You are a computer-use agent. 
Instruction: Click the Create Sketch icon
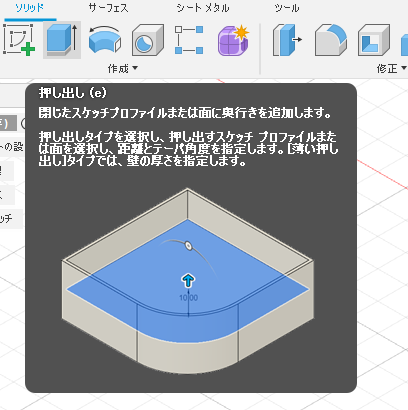tap(19, 40)
